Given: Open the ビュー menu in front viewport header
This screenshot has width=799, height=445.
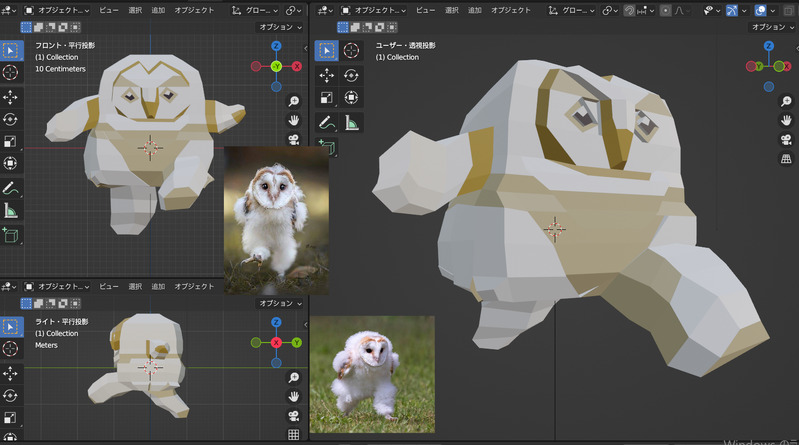Looking at the screenshot, I should click(108, 10).
